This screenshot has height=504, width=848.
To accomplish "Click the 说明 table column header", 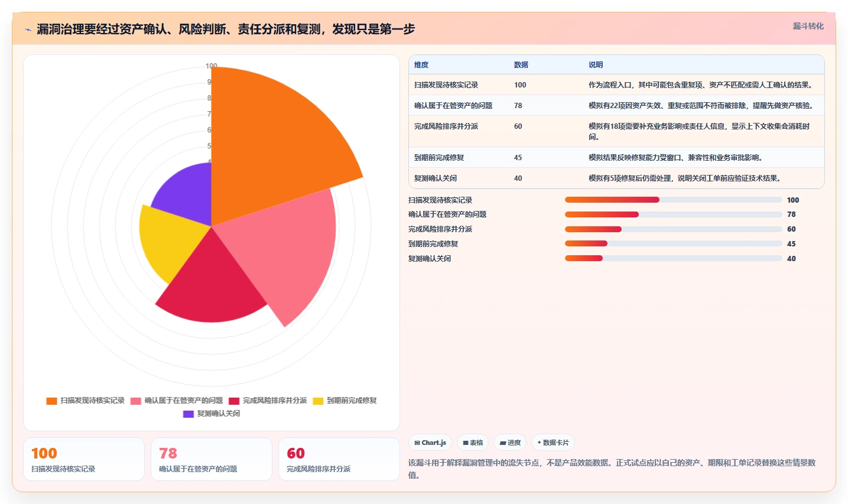I will 596,65.
